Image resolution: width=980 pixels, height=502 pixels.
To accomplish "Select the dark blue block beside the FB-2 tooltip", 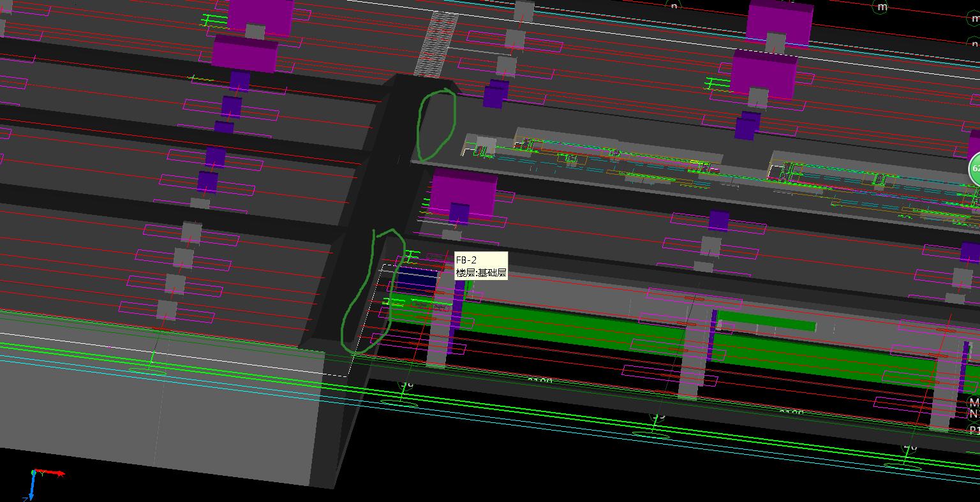I will pyautogui.click(x=417, y=281).
